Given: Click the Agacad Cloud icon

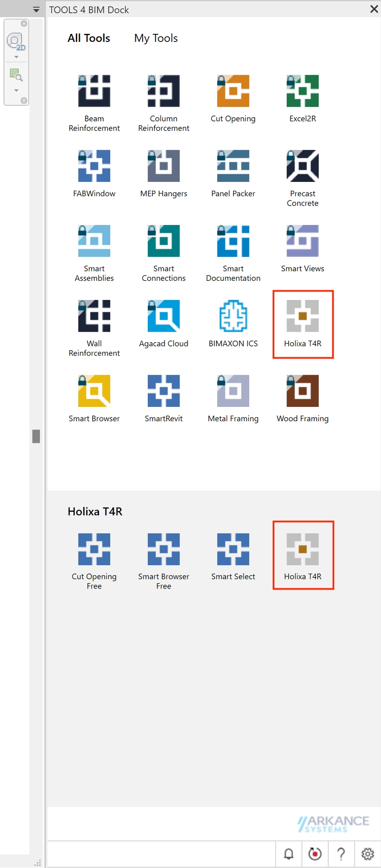Looking at the screenshot, I should tap(163, 316).
